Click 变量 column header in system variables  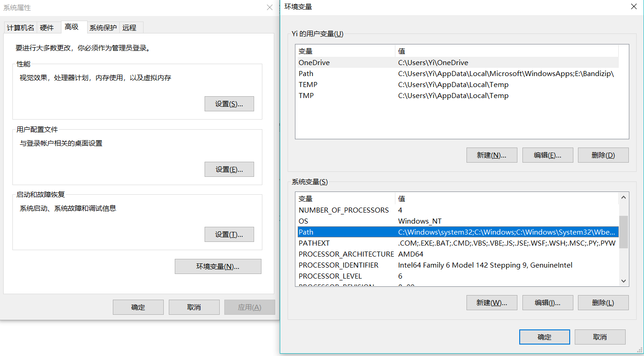(x=346, y=199)
